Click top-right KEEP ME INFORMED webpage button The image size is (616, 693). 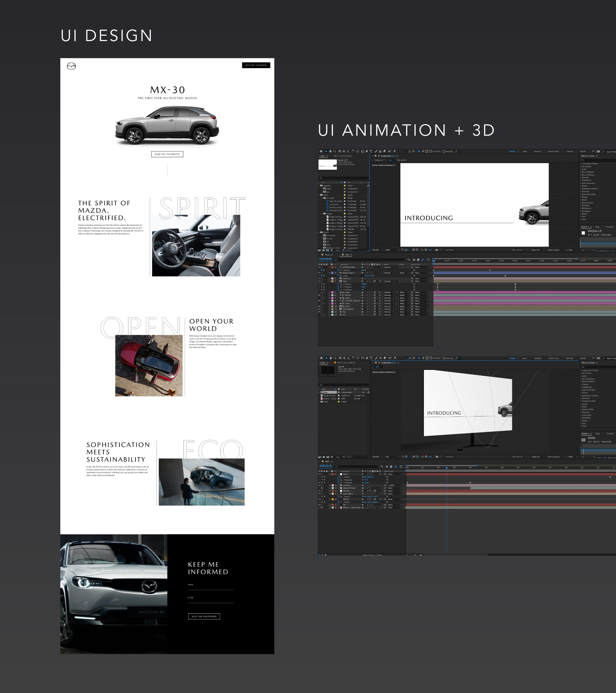point(256,65)
